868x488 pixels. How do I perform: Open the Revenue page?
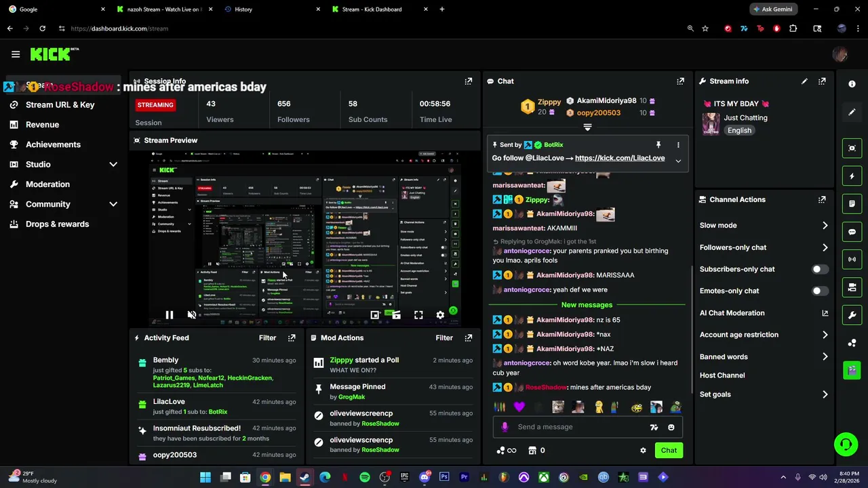click(x=42, y=125)
